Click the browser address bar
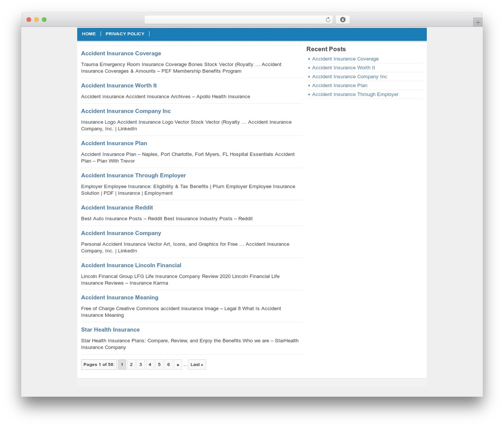504x427 pixels. coord(238,20)
